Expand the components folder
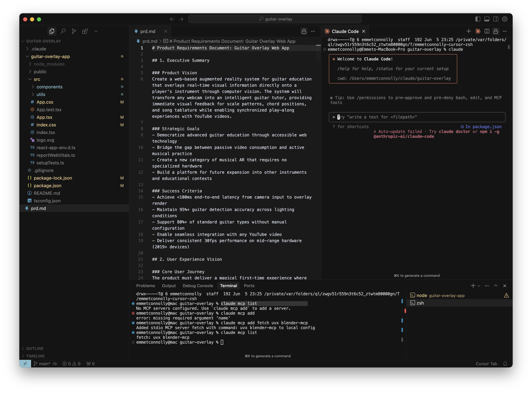The height and width of the screenshot is (393, 532). coord(74,87)
